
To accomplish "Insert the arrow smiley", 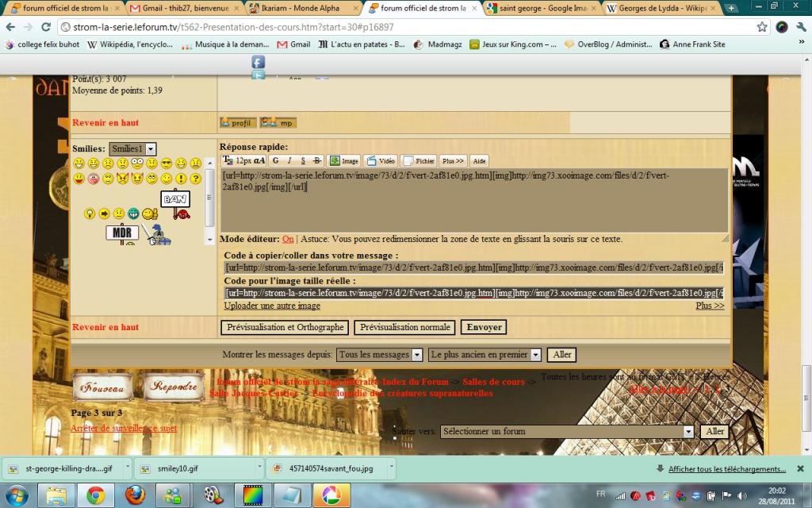I will [x=104, y=214].
